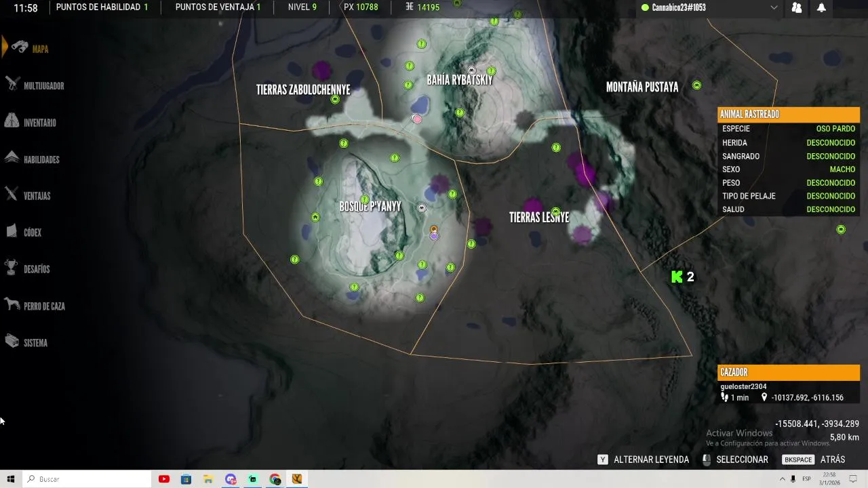Viewport: 868px width, 488px height.
Task: Click the Tierras Zabolochennye region label
Action: (303, 89)
